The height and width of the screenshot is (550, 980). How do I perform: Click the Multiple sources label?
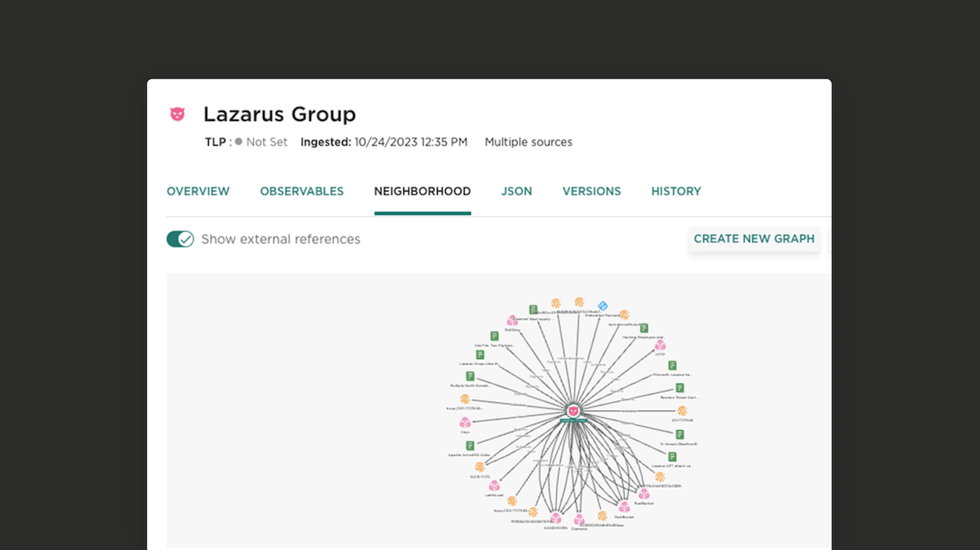528,142
